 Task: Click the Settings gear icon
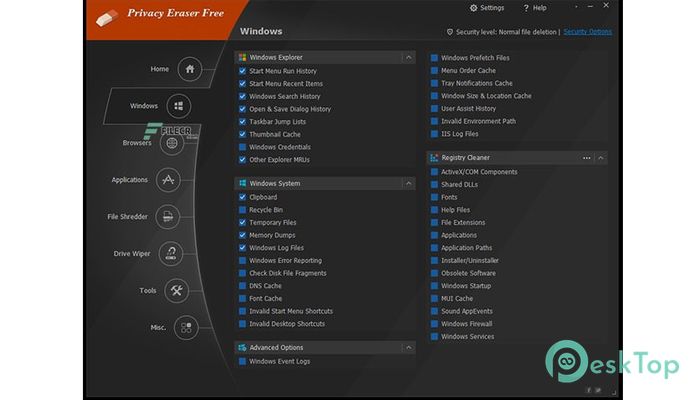pyautogui.click(x=474, y=8)
